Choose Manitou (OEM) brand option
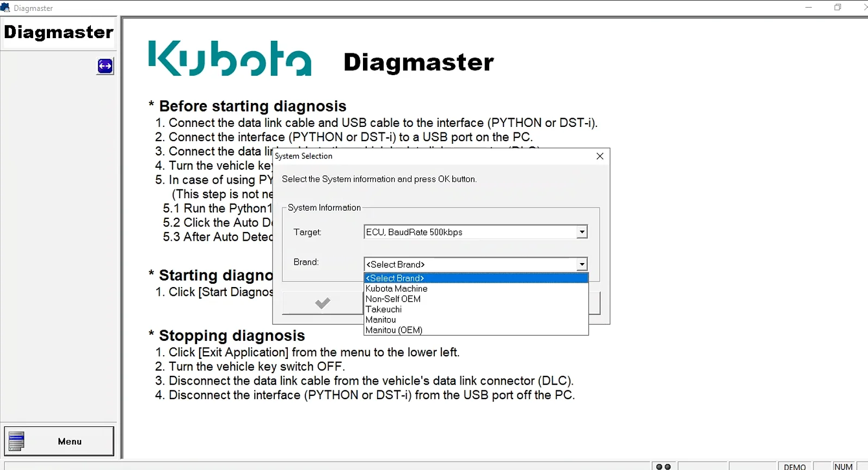The height and width of the screenshot is (470, 868). [476, 330]
